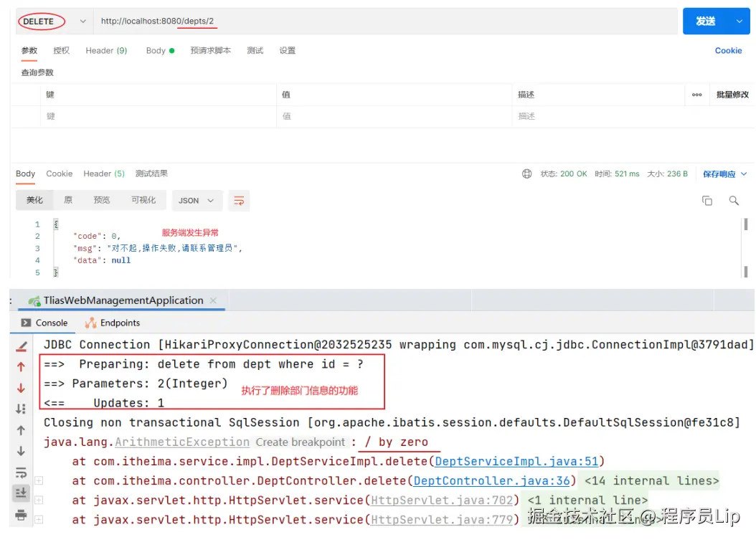The height and width of the screenshot is (542, 756).
Task: Click the 值 value input cell
Action: 394,116
